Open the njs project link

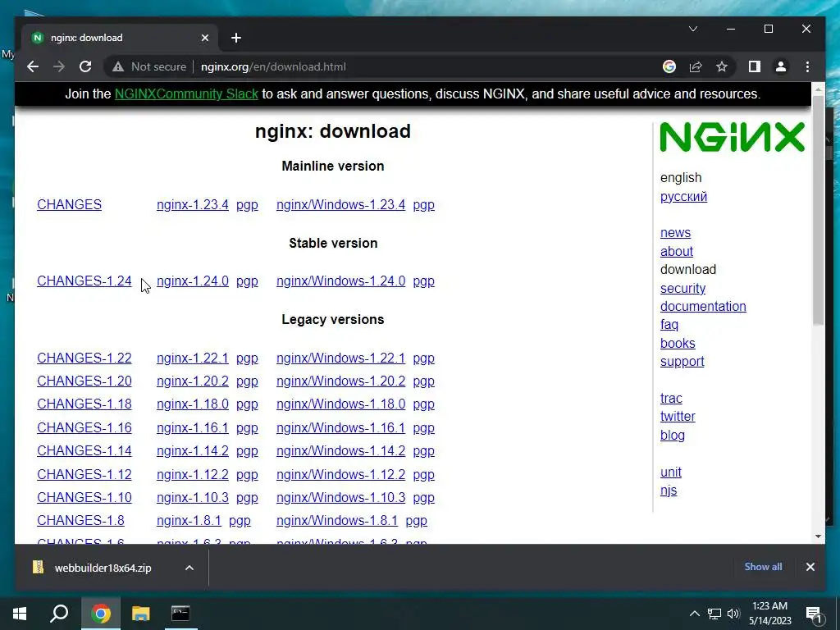[669, 491]
